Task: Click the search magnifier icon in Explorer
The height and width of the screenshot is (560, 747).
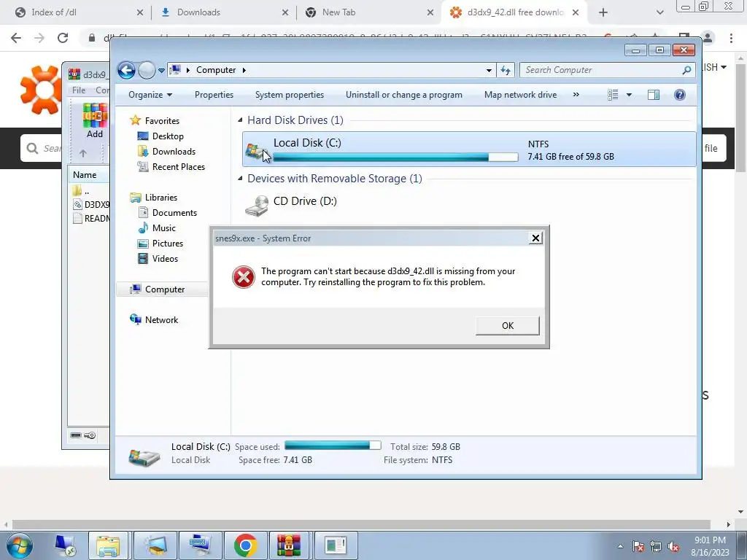Action: 686,71
